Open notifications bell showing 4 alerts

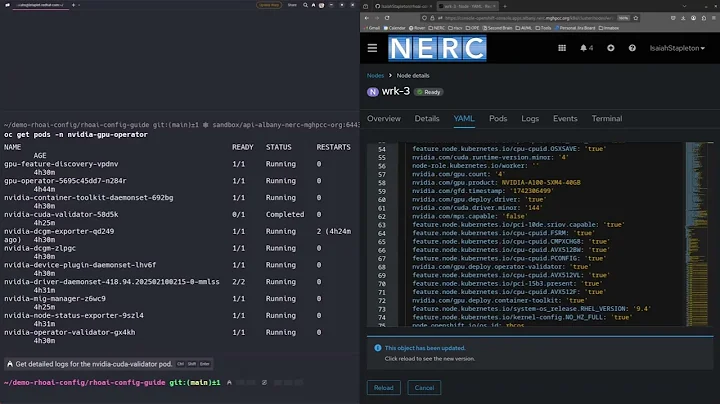[x=586, y=48]
